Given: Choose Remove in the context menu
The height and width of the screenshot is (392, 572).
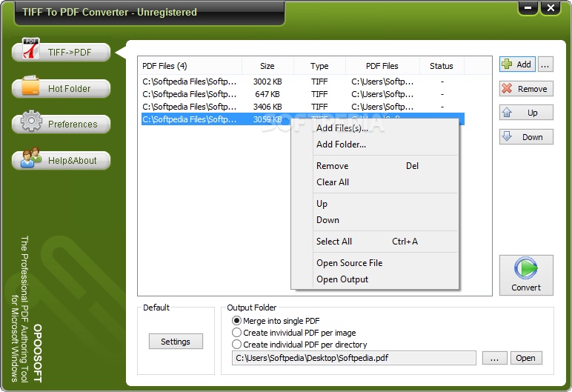Looking at the screenshot, I should click(375, 166).
